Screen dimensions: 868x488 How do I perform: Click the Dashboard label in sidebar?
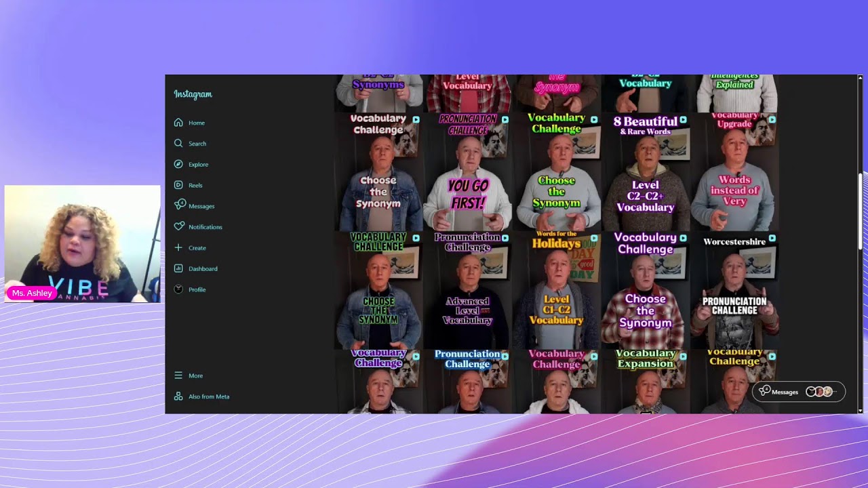203,269
